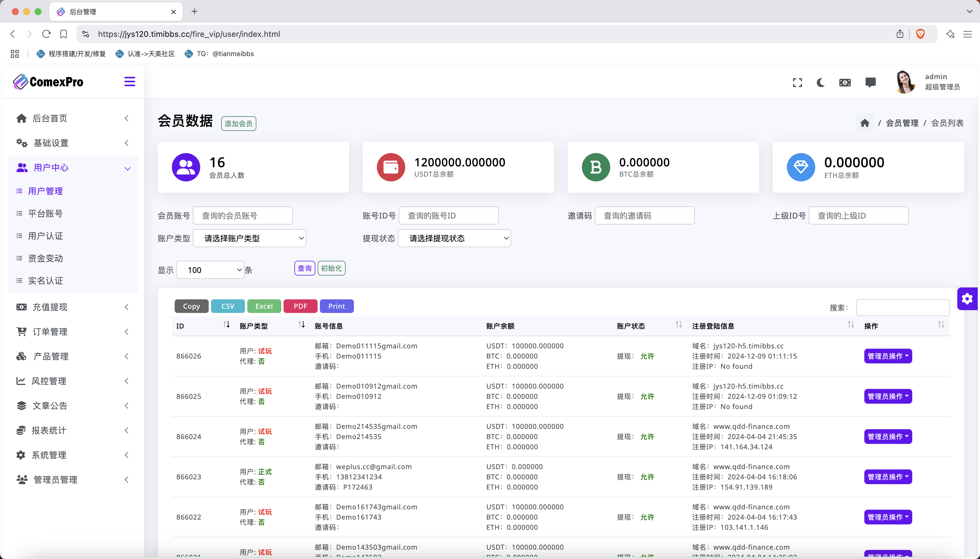Select 平台账号 submenu item

click(45, 213)
